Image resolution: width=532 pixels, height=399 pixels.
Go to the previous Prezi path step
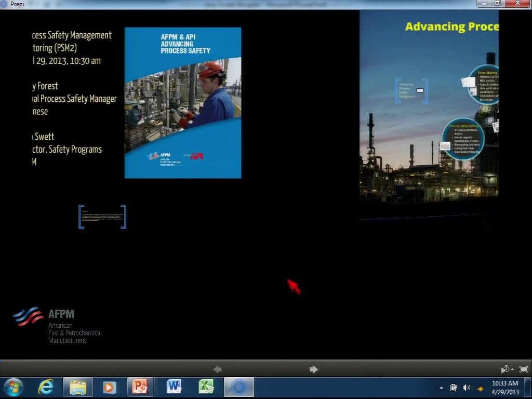(x=218, y=369)
